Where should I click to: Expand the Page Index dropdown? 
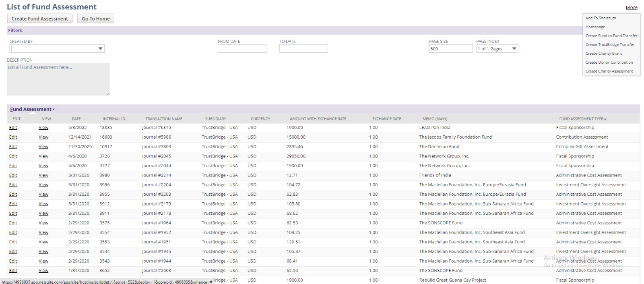[514, 49]
